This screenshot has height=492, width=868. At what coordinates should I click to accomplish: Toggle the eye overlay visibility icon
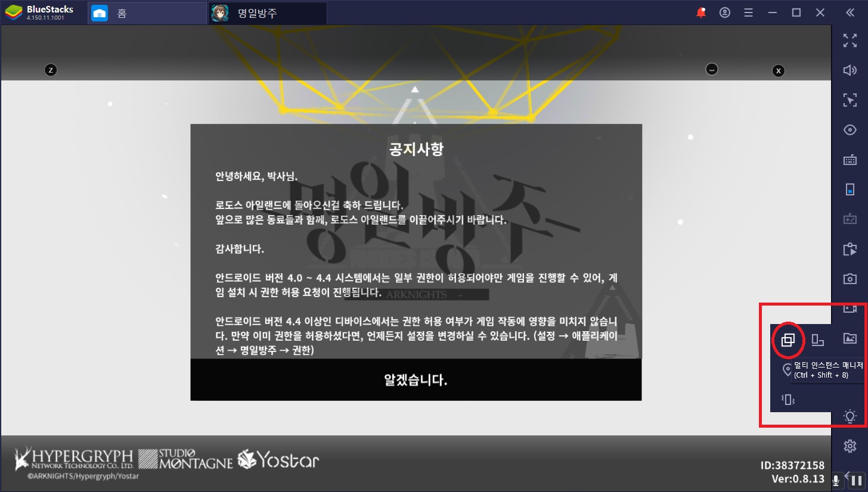pos(850,130)
